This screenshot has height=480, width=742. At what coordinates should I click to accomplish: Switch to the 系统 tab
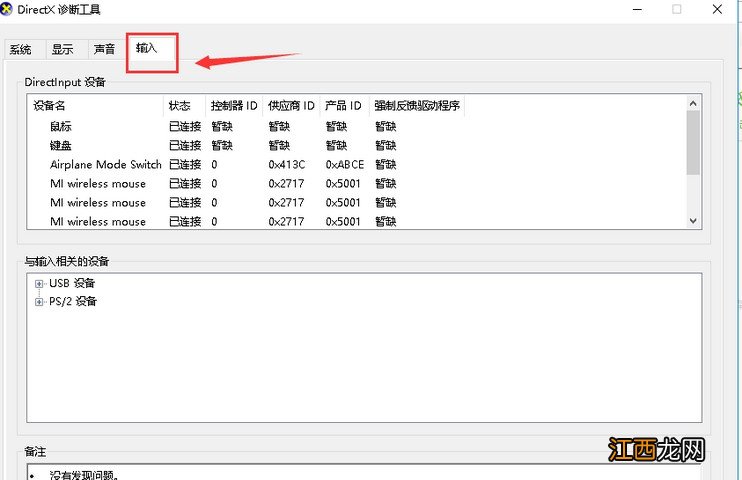pos(21,50)
